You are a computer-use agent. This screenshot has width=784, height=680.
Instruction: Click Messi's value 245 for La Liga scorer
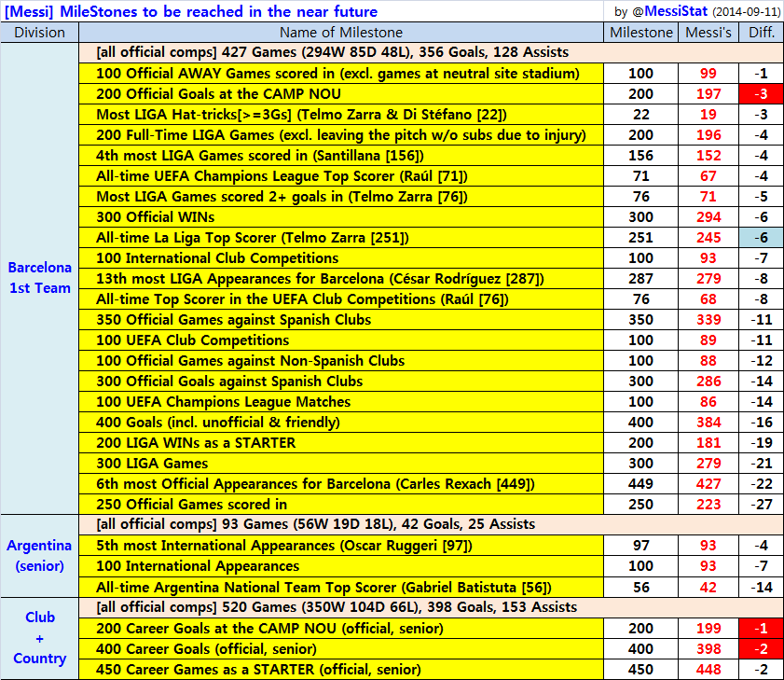pos(708,238)
